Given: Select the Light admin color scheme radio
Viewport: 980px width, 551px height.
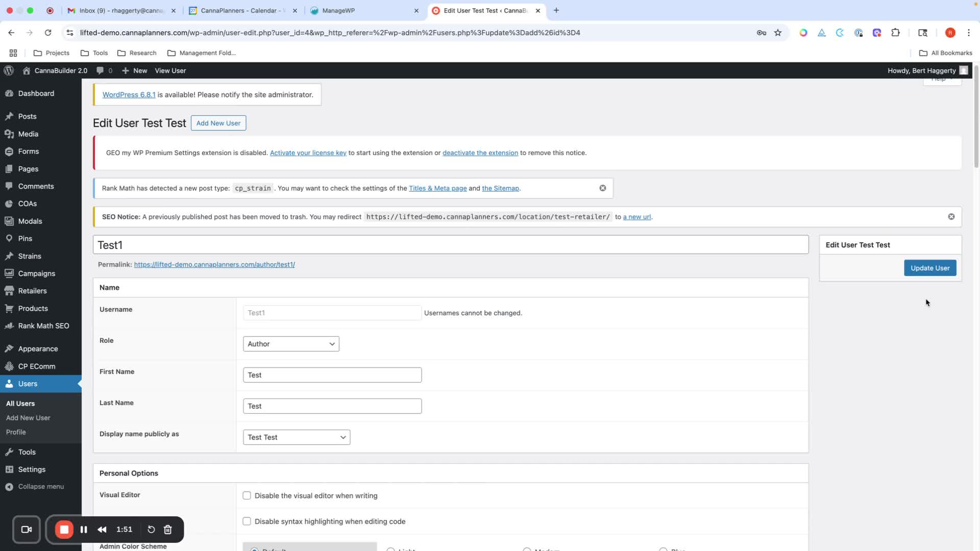Looking at the screenshot, I should [x=391, y=549].
